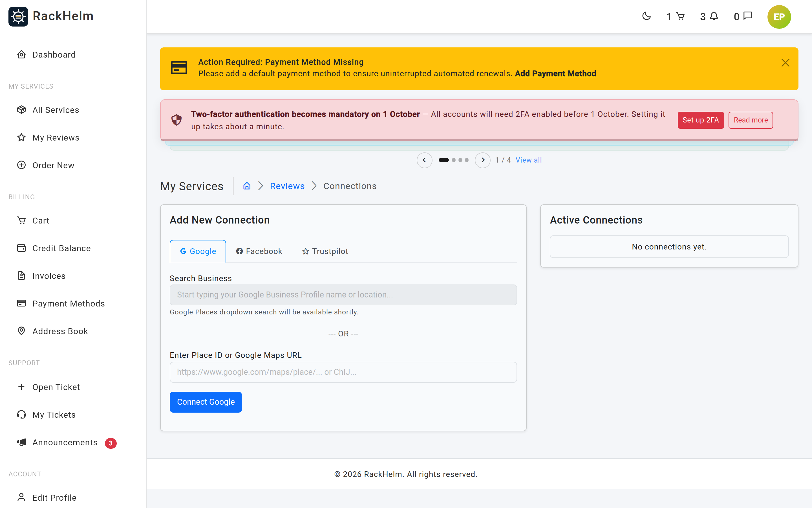The height and width of the screenshot is (508, 812).
Task: Click the Announcements badge showing 3
Action: point(111,443)
